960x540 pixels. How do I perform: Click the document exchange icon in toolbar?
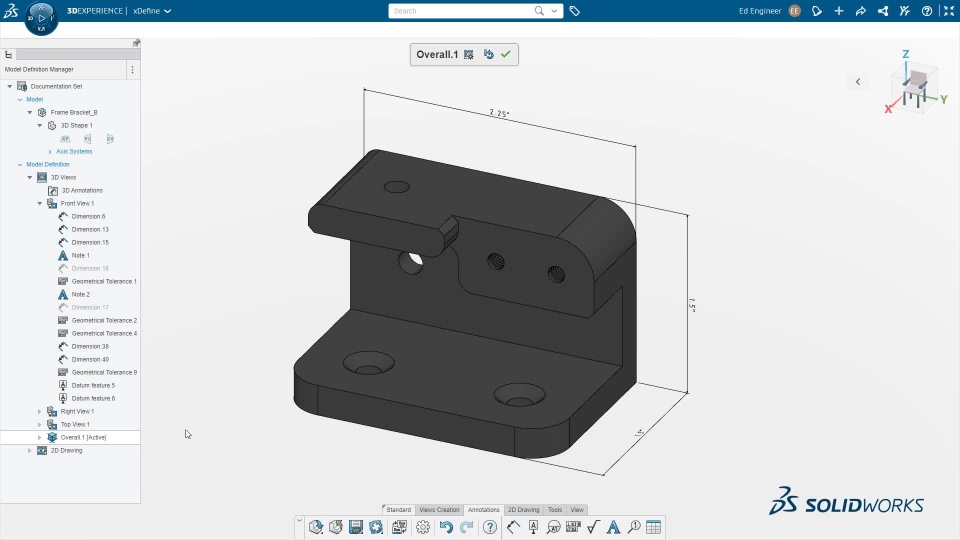[x=399, y=527]
